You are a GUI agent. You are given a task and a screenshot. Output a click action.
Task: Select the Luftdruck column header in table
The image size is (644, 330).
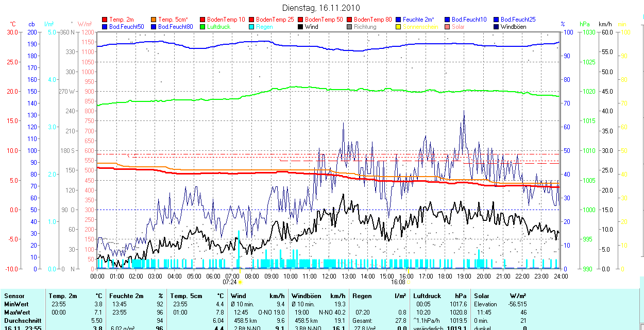coord(427,296)
